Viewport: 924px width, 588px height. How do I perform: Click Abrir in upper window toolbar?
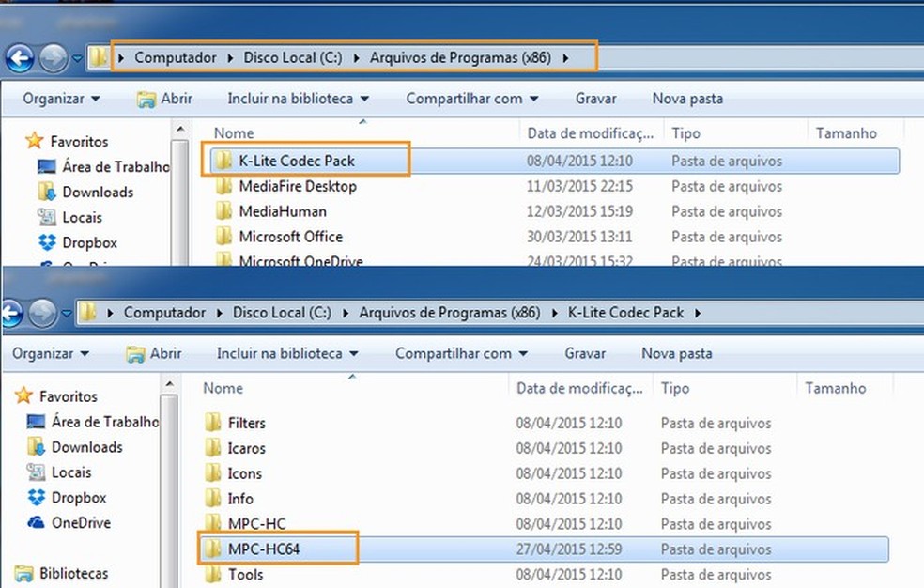tap(165, 99)
